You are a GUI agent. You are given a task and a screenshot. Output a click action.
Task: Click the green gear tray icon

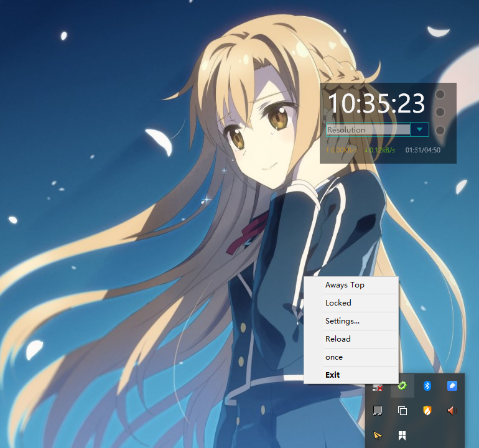pyautogui.click(x=402, y=386)
